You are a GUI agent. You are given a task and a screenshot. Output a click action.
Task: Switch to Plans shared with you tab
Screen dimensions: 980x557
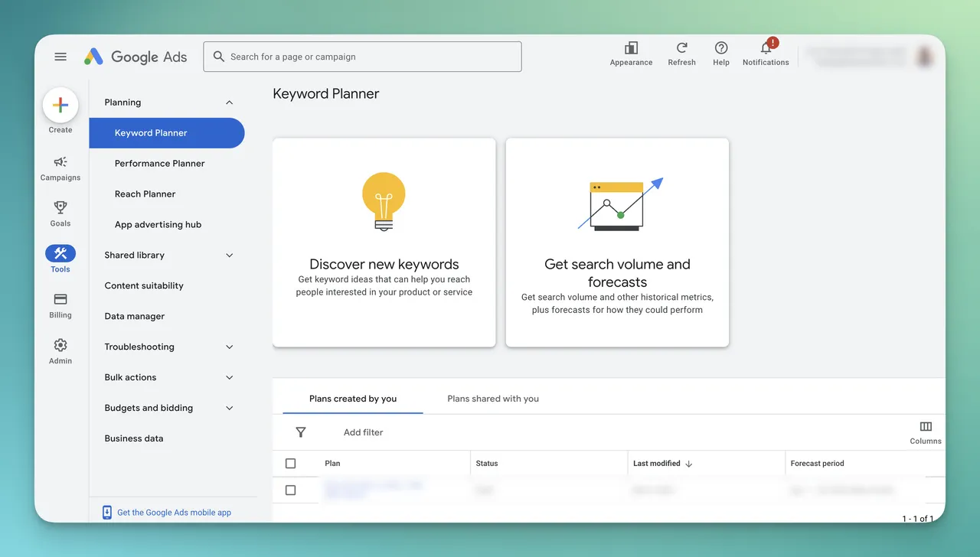click(493, 399)
